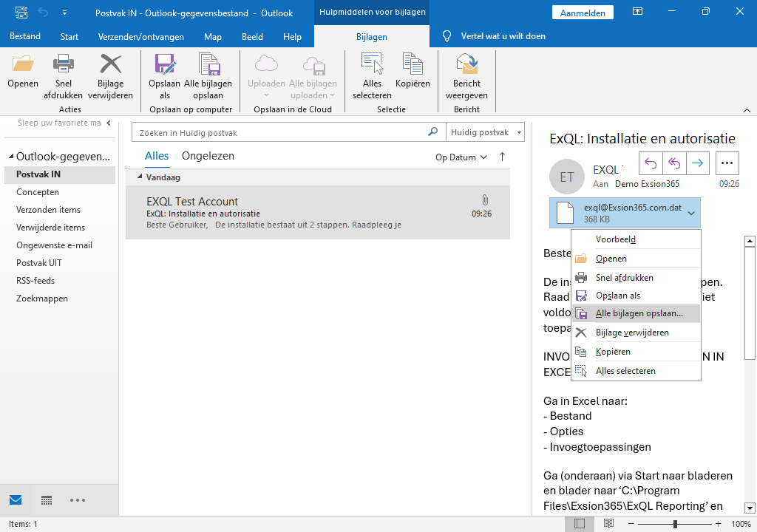This screenshot has width=757, height=532.
Task: Select the EXQL Test Account email
Action: pos(318,212)
